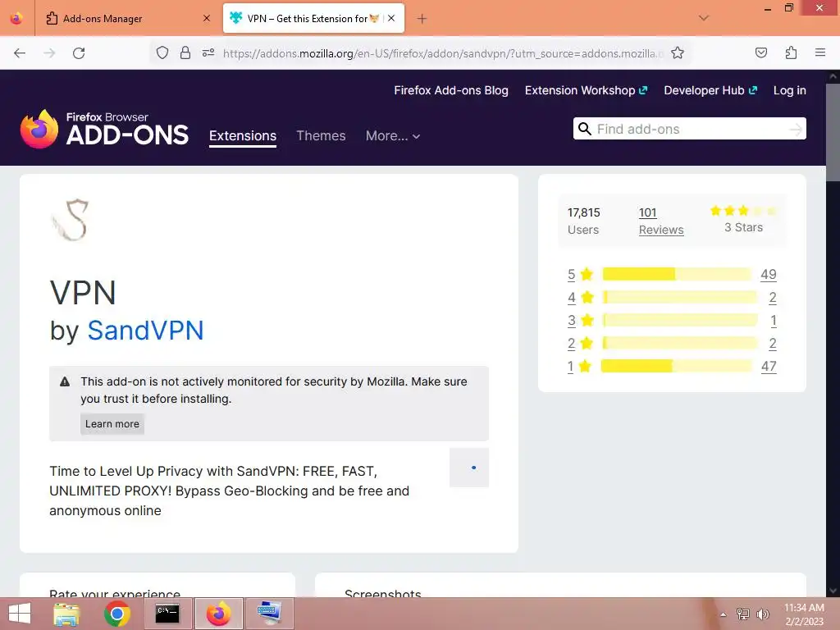Click the padlock site security icon

(x=185, y=53)
